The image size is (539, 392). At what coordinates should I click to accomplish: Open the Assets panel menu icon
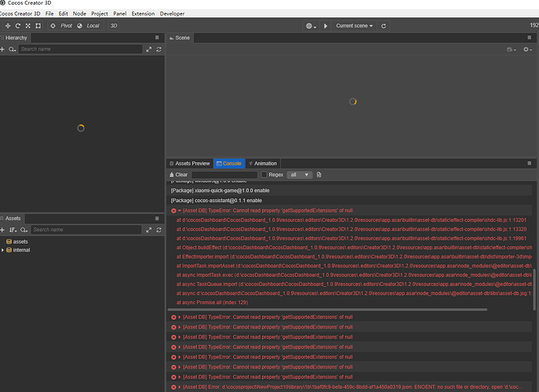pyautogui.click(x=157, y=218)
